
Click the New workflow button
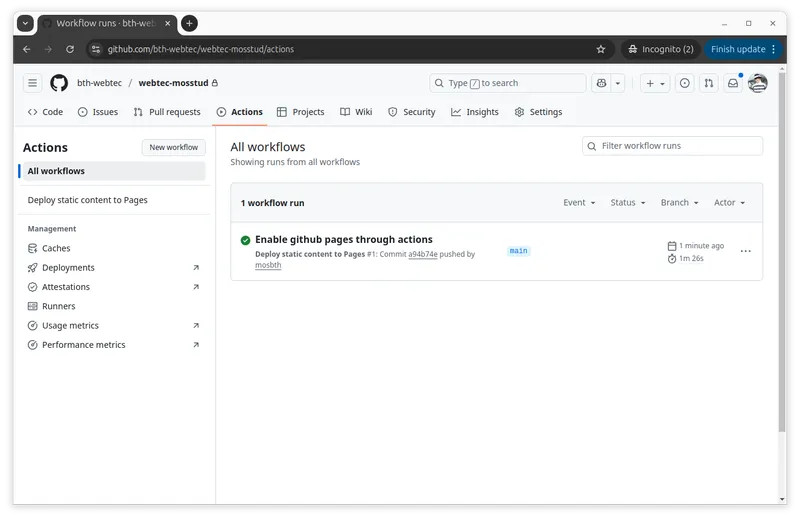pyautogui.click(x=173, y=147)
